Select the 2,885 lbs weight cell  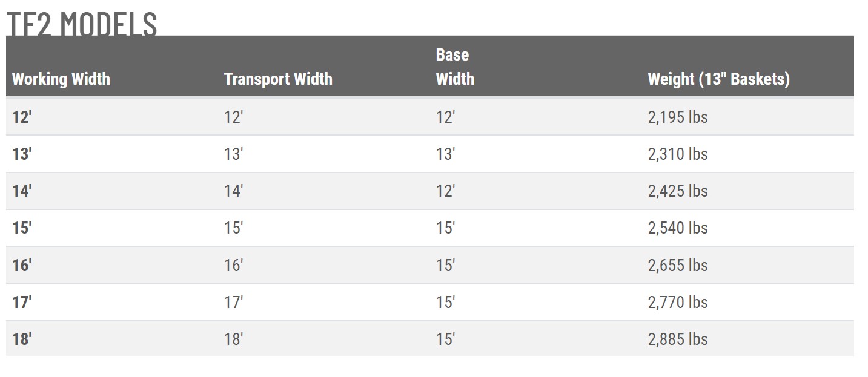pos(678,339)
